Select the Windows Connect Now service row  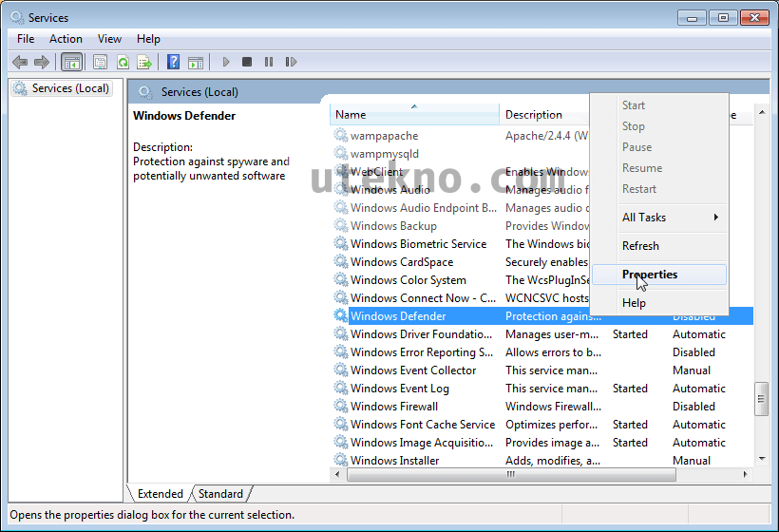(423, 297)
